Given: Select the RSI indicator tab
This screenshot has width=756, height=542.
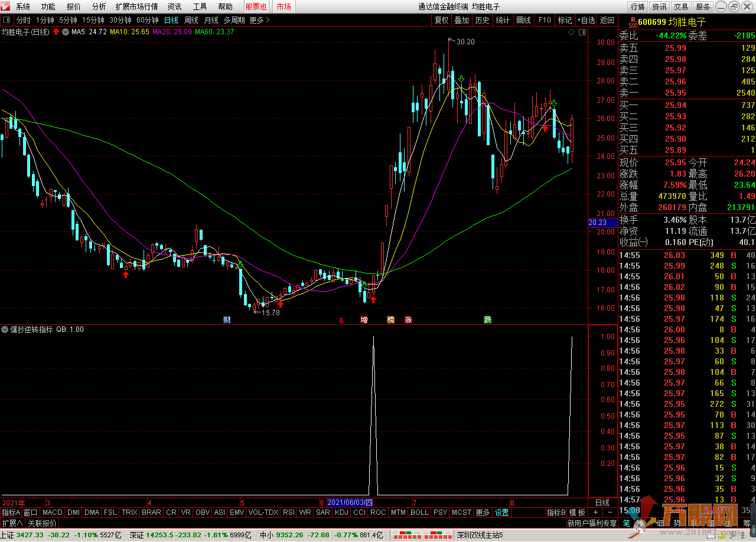Looking at the screenshot, I should click(289, 512).
